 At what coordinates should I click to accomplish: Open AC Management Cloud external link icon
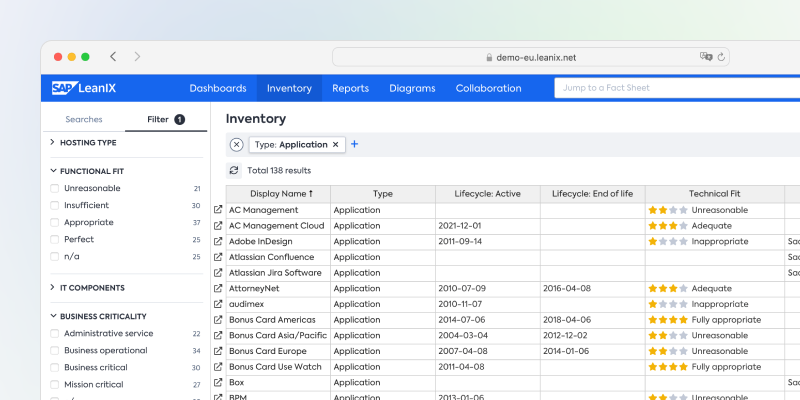218,226
